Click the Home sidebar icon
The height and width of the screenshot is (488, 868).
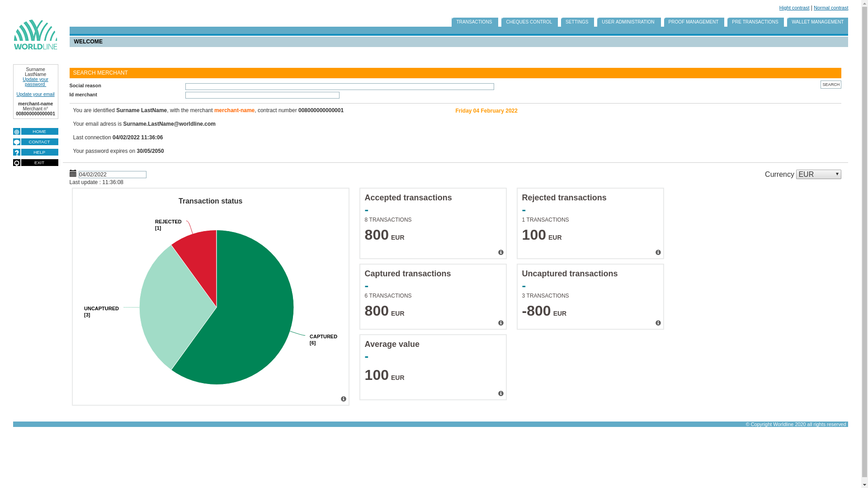click(x=17, y=132)
